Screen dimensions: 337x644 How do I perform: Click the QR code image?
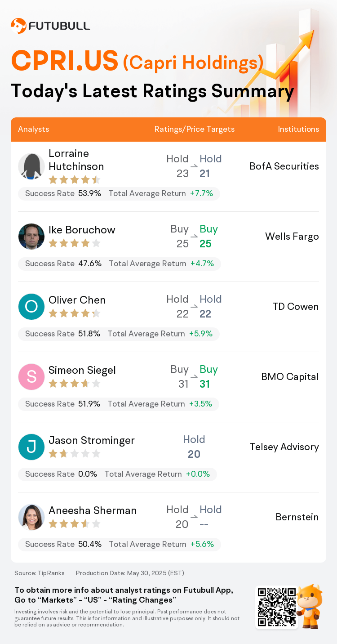coord(276,606)
